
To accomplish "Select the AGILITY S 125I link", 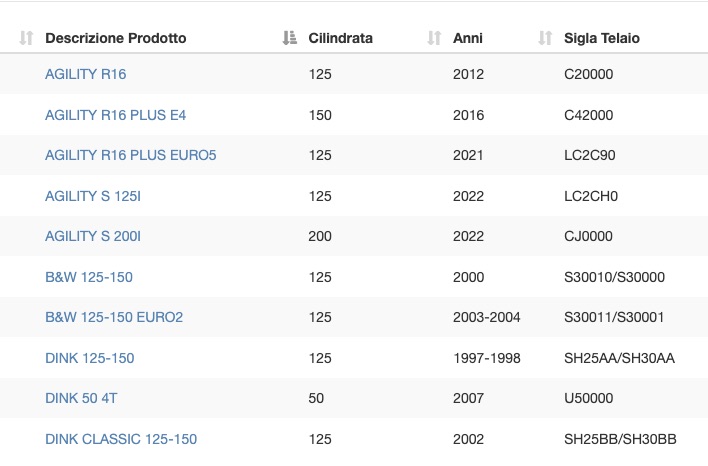I will pyautogui.click(x=93, y=196).
